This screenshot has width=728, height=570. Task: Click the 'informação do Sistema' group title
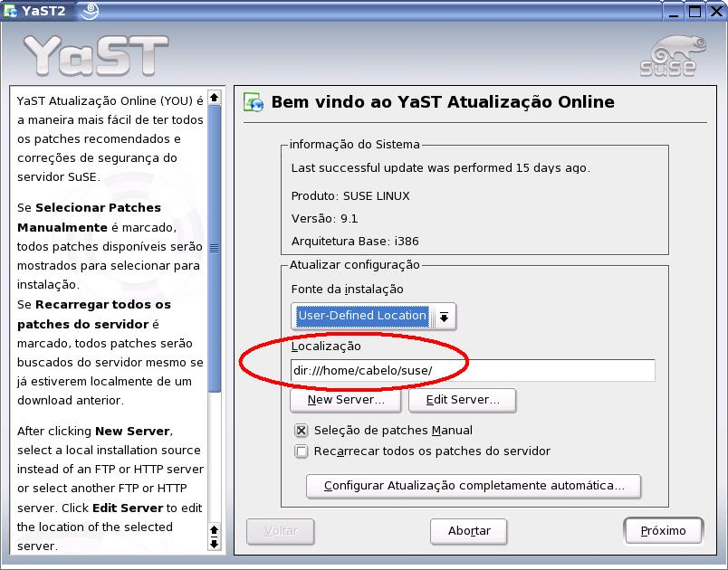[355, 144]
